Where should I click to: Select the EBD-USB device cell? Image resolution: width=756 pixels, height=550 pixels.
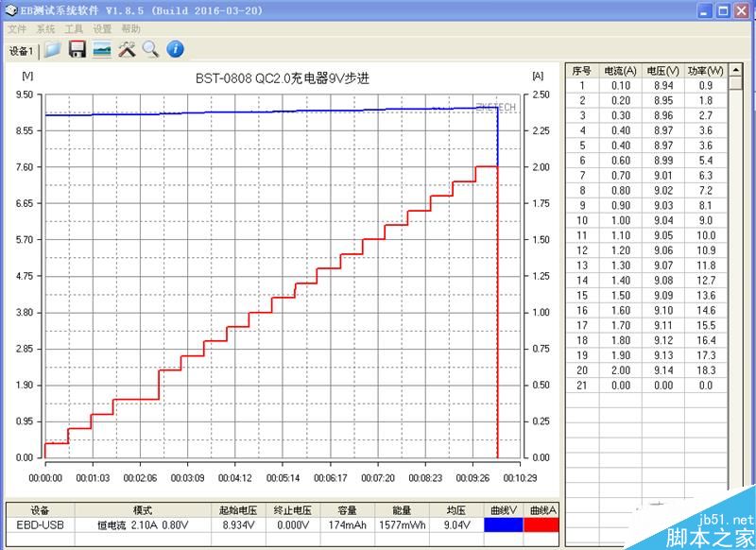[40, 524]
